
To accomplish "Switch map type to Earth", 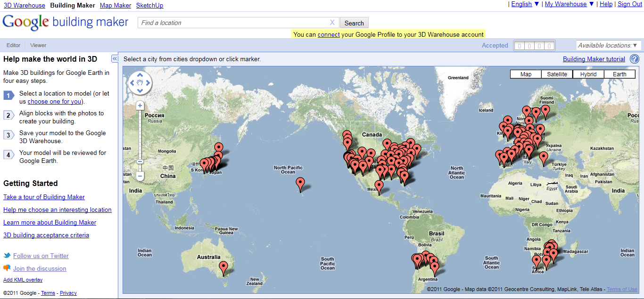I will point(619,74).
